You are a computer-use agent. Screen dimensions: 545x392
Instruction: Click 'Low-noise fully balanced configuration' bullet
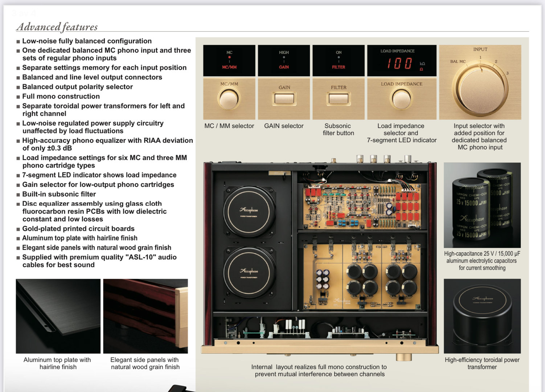point(87,41)
